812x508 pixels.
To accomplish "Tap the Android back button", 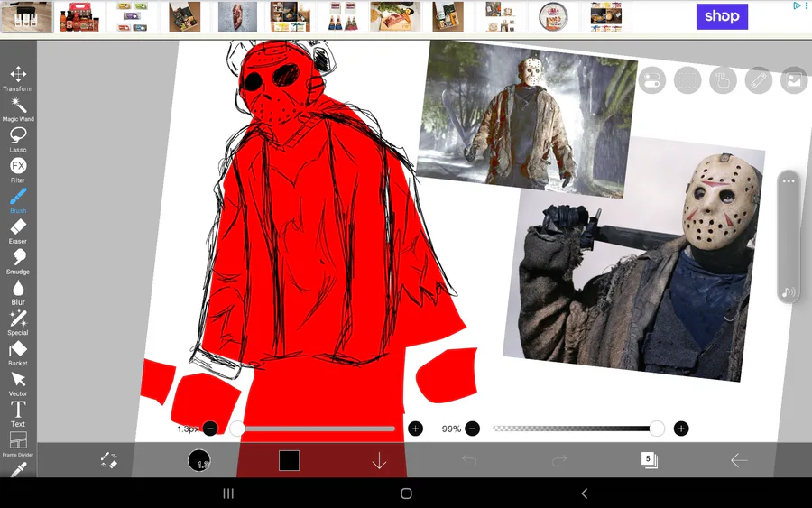I will pyautogui.click(x=584, y=494).
